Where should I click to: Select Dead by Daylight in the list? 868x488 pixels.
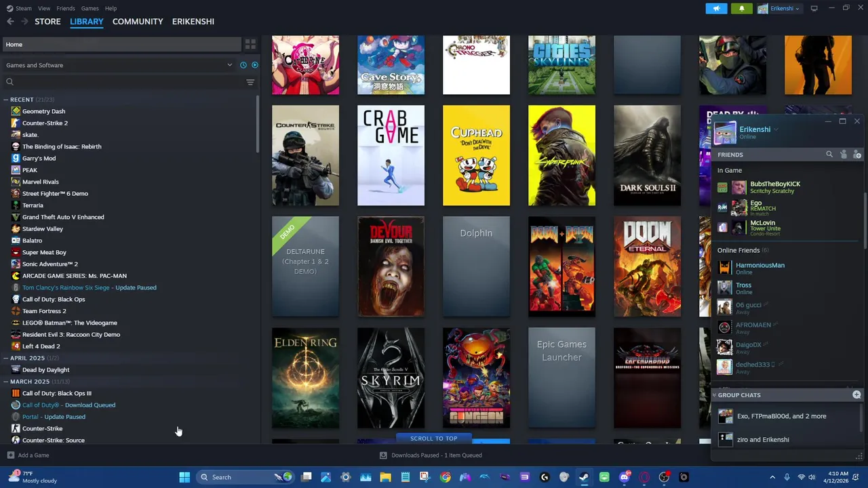45,370
